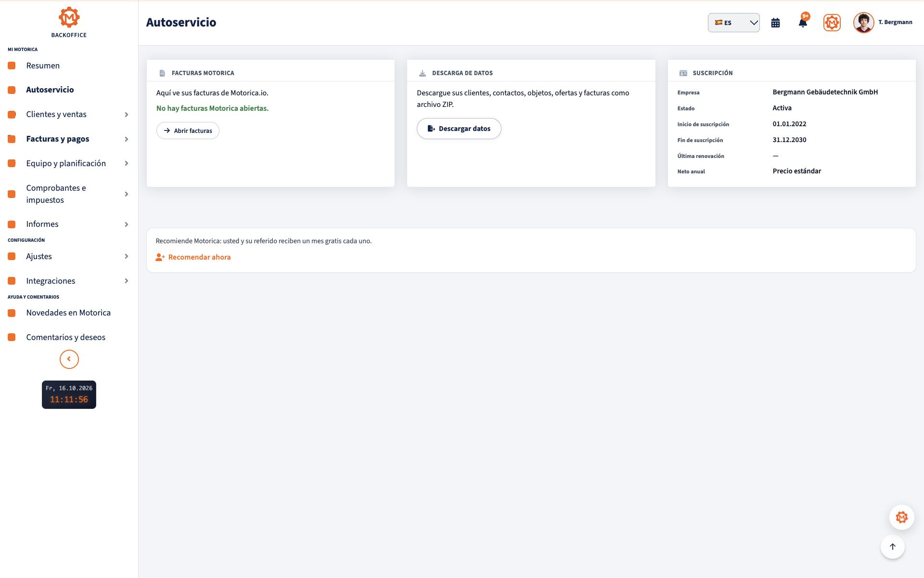Expand the Informes chevron

pos(127,224)
